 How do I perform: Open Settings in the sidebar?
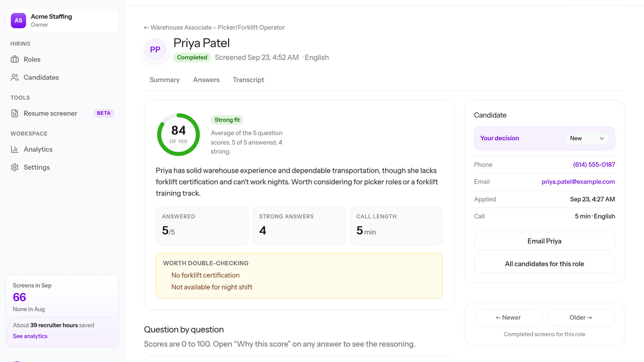(62, 167)
